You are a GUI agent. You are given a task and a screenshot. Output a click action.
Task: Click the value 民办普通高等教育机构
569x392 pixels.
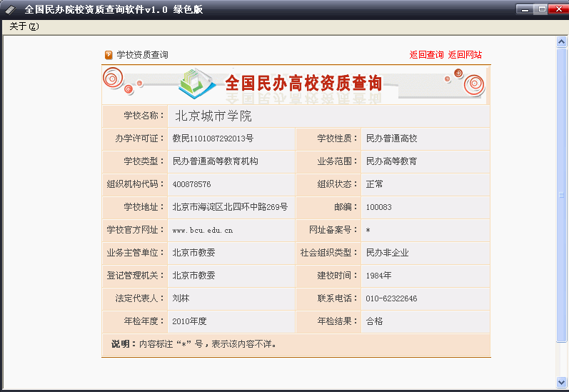[215, 161]
